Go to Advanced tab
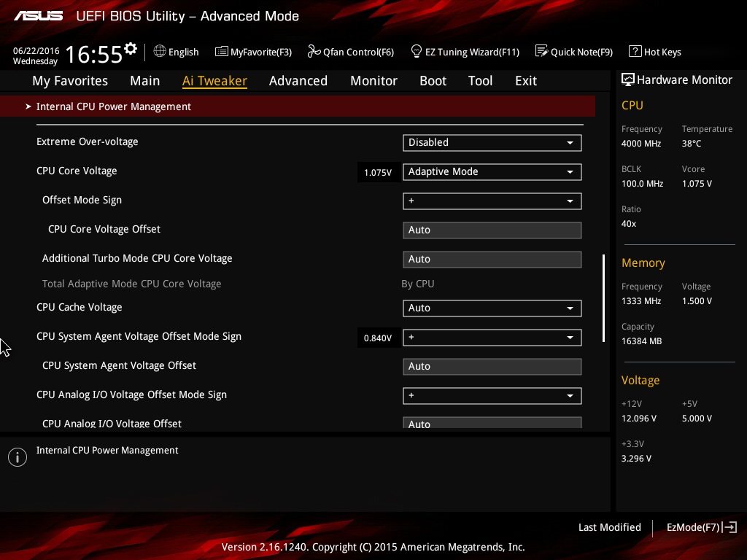 298,81
